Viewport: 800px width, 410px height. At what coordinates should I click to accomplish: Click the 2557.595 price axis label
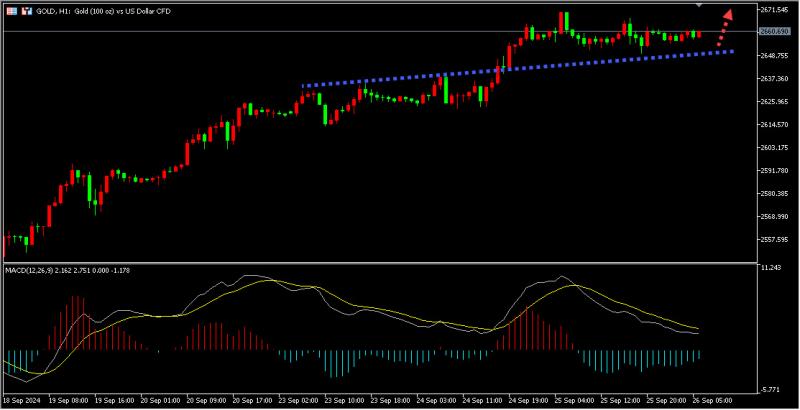point(775,239)
